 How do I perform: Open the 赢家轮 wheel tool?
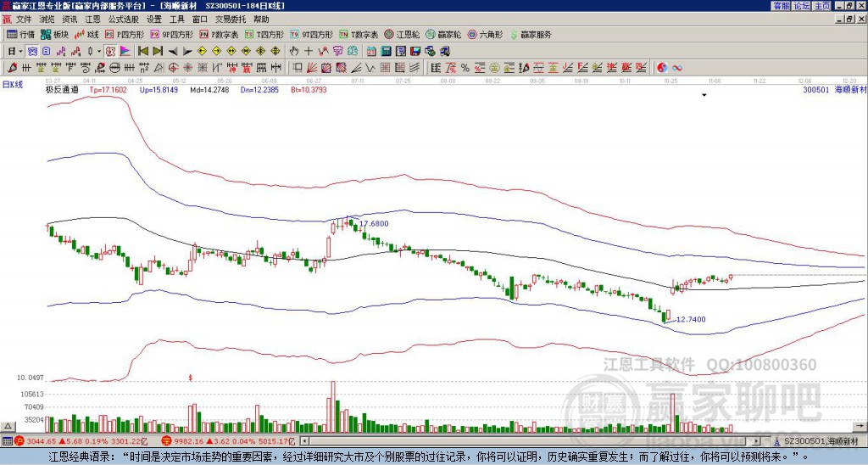pos(442,34)
